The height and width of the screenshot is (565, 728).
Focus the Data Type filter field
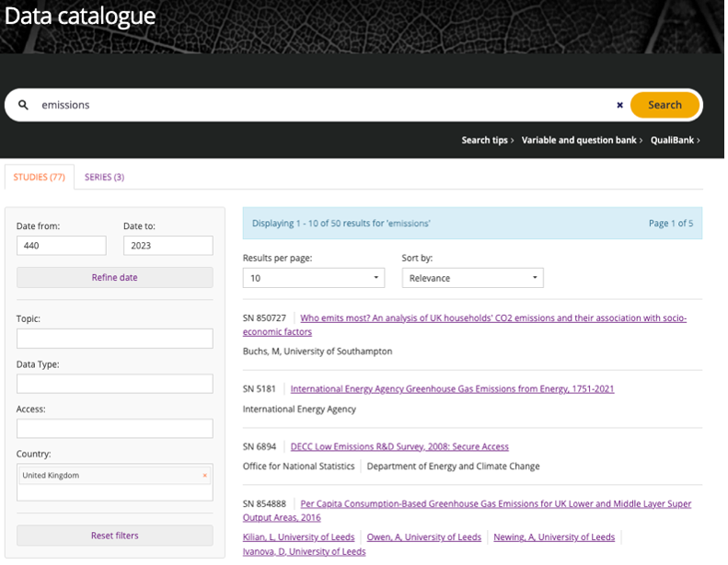[115, 384]
